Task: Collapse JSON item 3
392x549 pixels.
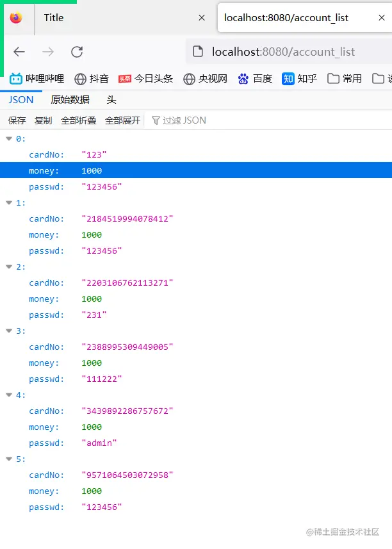Action: pos(9,331)
